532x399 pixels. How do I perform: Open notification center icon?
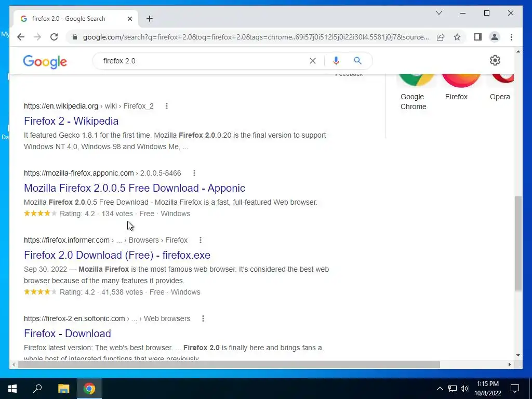point(515,389)
